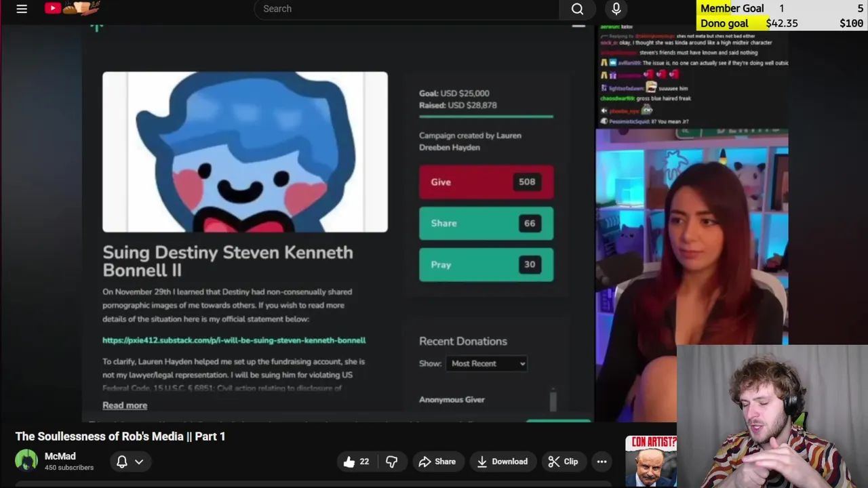Screen dimensions: 868x488
Task: Click the Anonymous Giver donation entry
Action: (452, 400)
